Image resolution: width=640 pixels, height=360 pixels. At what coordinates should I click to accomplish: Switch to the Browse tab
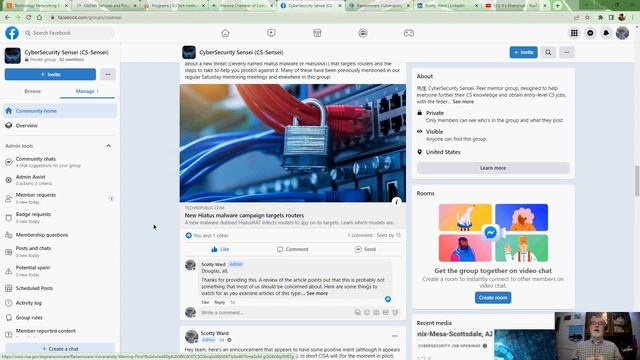(x=33, y=91)
